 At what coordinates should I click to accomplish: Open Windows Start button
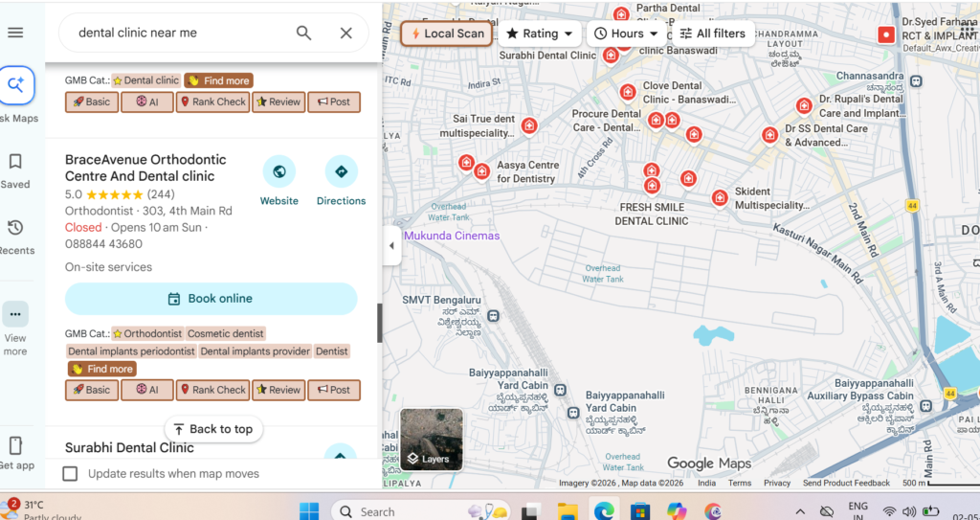pyautogui.click(x=309, y=511)
